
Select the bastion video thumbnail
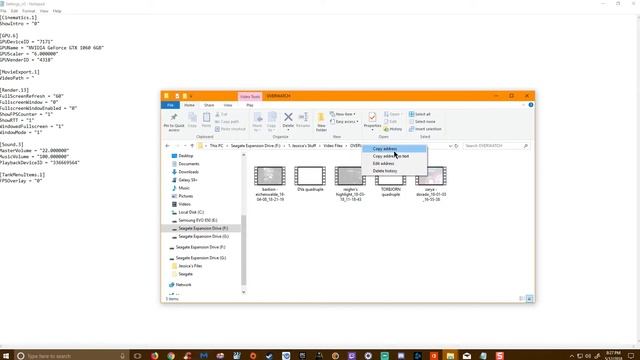(x=270, y=176)
